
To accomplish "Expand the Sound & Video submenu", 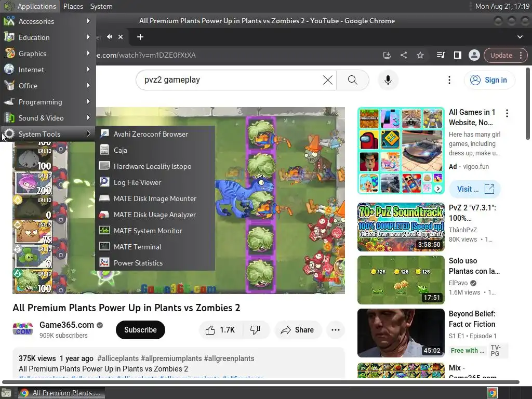I will click(x=48, y=118).
